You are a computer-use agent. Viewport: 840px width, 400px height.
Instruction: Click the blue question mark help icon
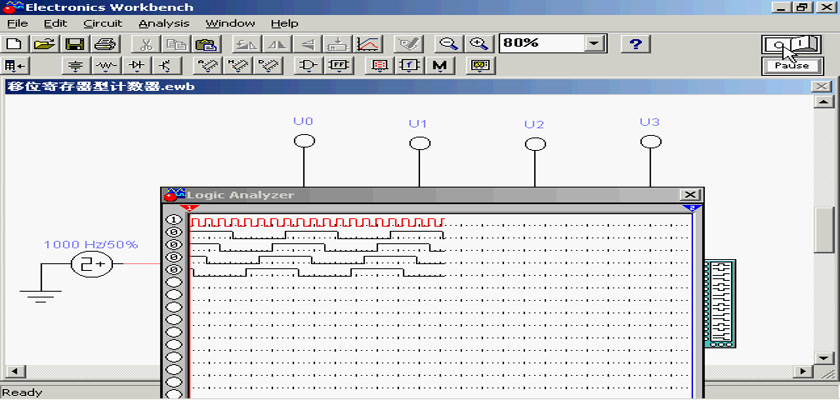tap(636, 44)
